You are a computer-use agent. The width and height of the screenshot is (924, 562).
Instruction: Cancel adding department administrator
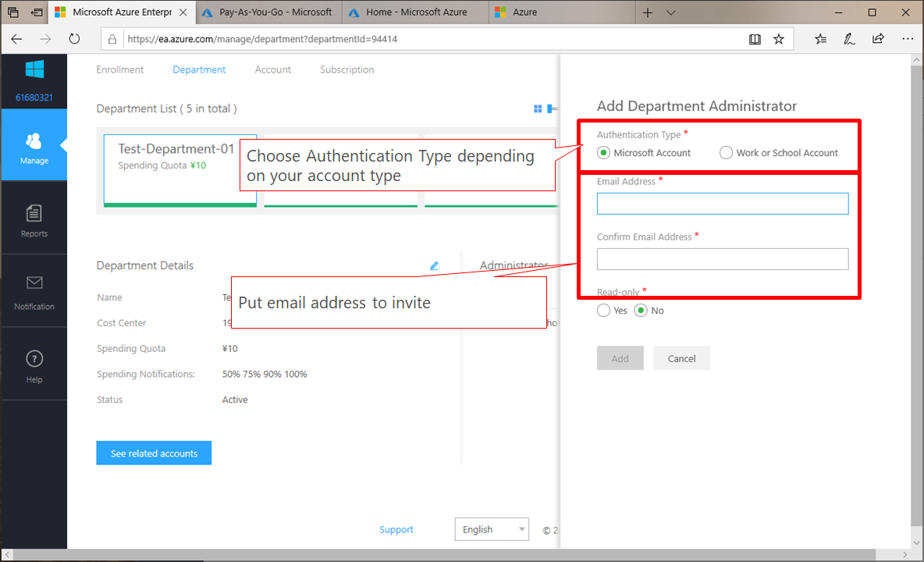point(681,358)
